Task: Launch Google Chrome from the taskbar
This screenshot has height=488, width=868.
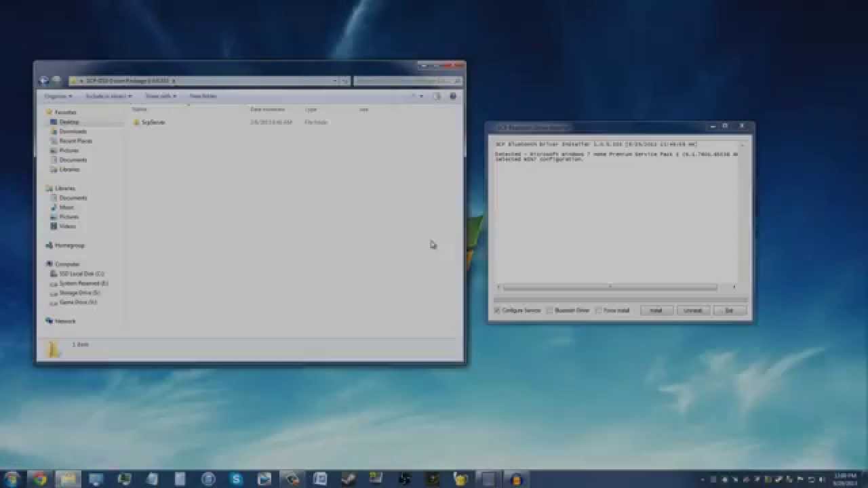Action: coord(40,479)
